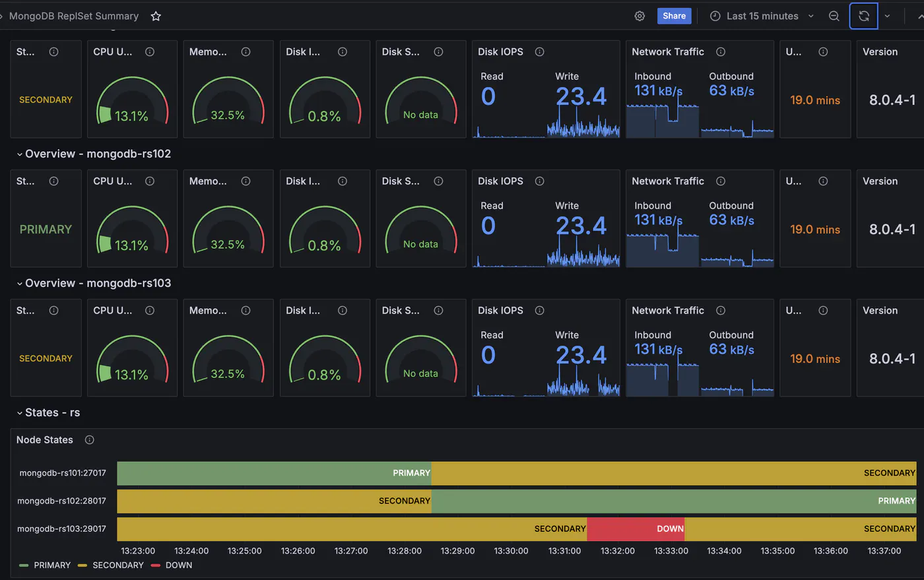Image resolution: width=924 pixels, height=580 pixels.
Task: Show info icon of rs102 Memory panel
Action: pos(246,181)
